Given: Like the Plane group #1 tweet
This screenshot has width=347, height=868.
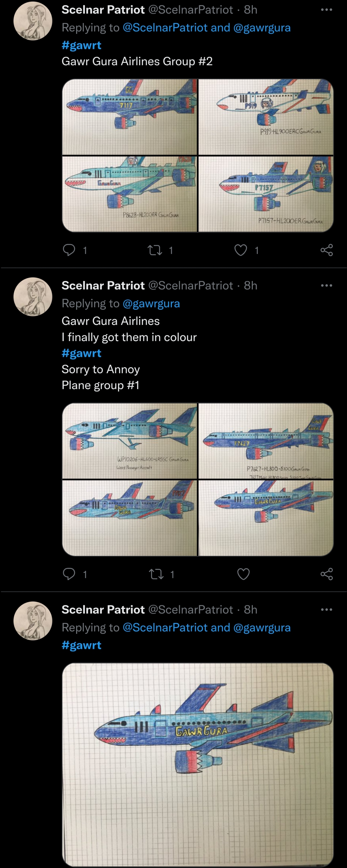Looking at the screenshot, I should pyautogui.click(x=243, y=574).
